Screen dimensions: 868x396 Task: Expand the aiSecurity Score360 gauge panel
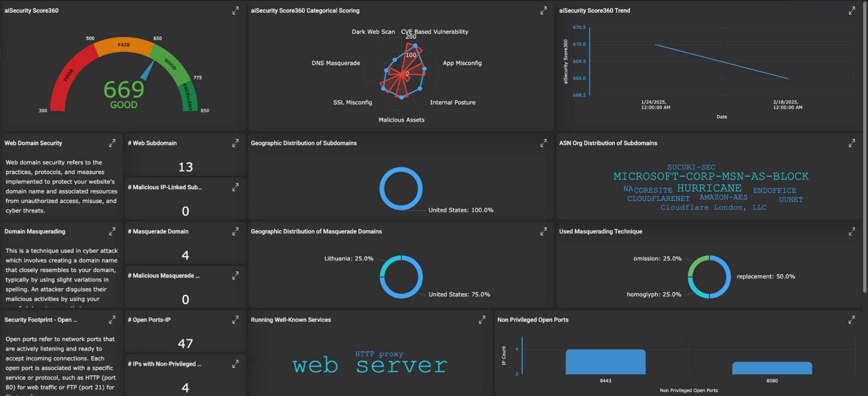236,11
